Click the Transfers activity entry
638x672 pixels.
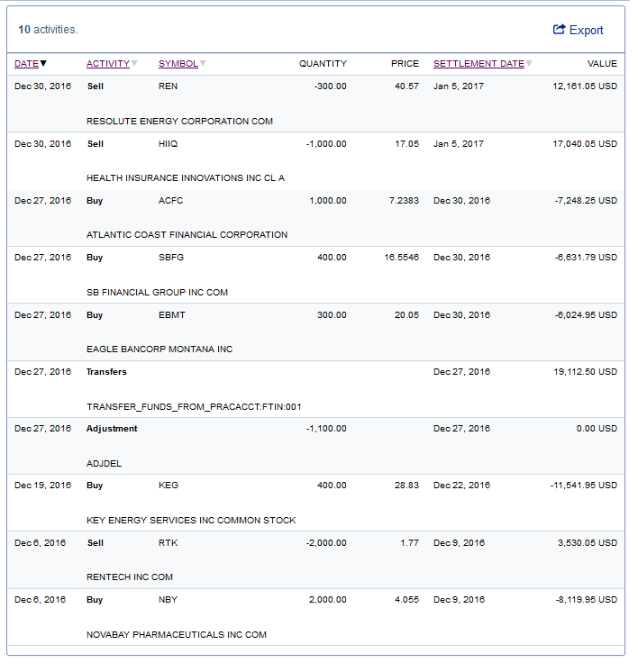click(106, 372)
